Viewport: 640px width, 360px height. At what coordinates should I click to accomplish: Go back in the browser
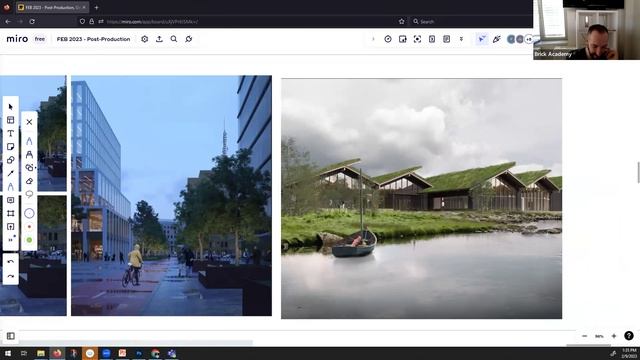pos(8,21)
